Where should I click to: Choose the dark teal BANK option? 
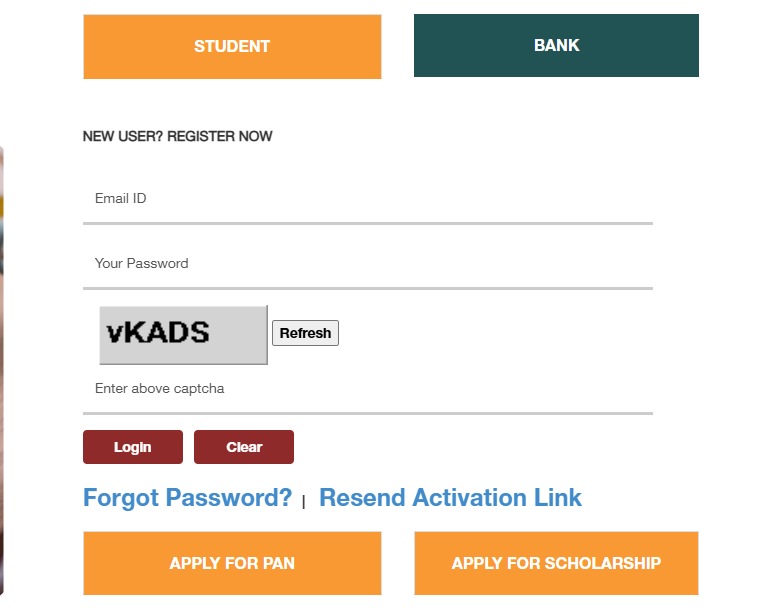click(556, 45)
